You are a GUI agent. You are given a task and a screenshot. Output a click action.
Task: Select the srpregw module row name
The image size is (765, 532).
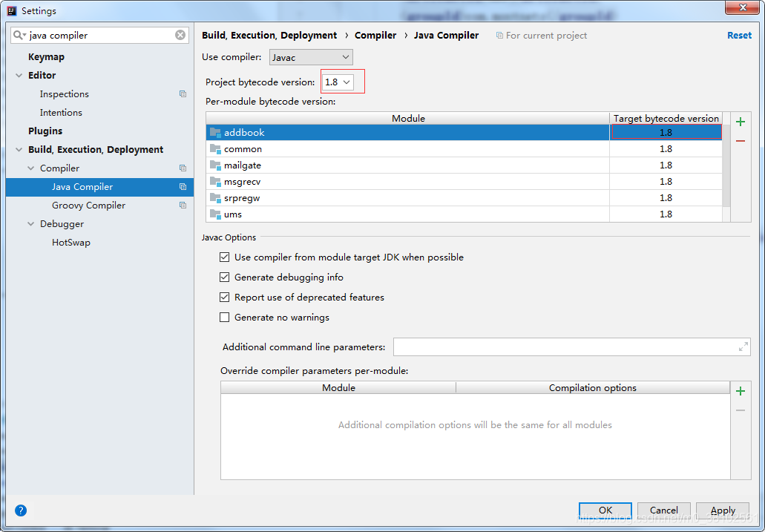coord(242,197)
